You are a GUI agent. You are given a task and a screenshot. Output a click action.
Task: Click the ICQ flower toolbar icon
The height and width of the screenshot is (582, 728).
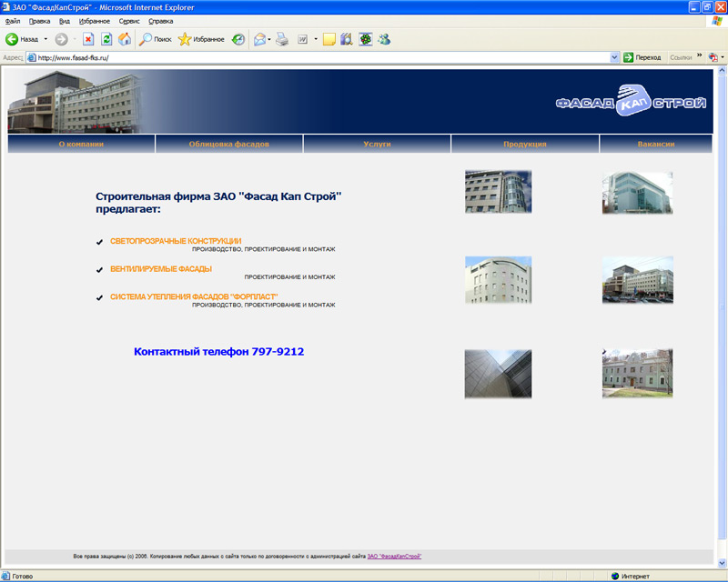[x=366, y=39]
